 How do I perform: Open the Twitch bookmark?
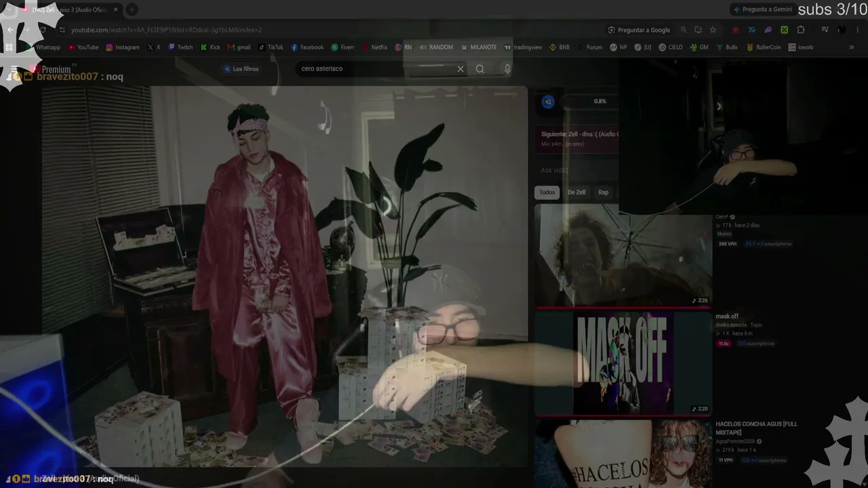(180, 47)
